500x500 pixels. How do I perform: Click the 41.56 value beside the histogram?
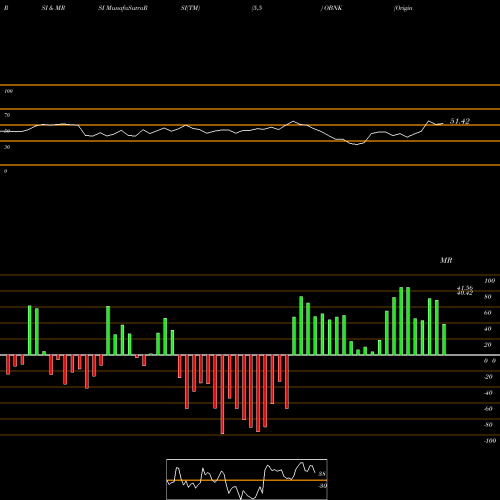tap(465, 288)
